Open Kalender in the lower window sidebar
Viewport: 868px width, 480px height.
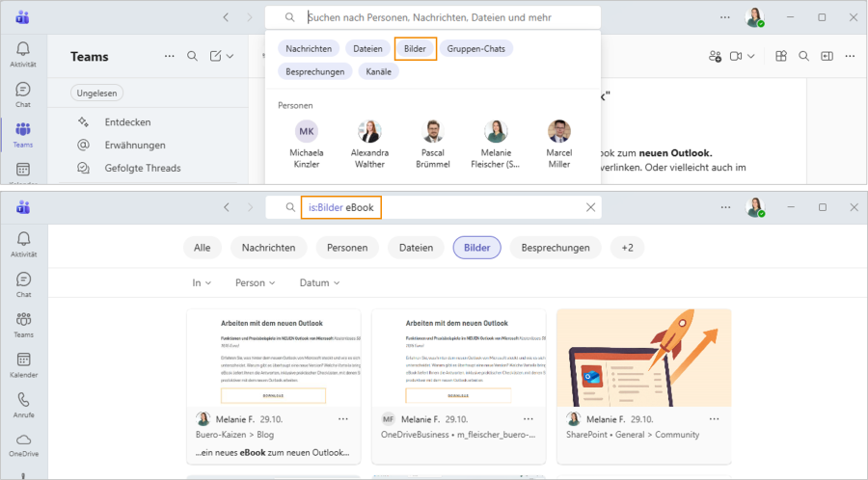[x=23, y=360]
